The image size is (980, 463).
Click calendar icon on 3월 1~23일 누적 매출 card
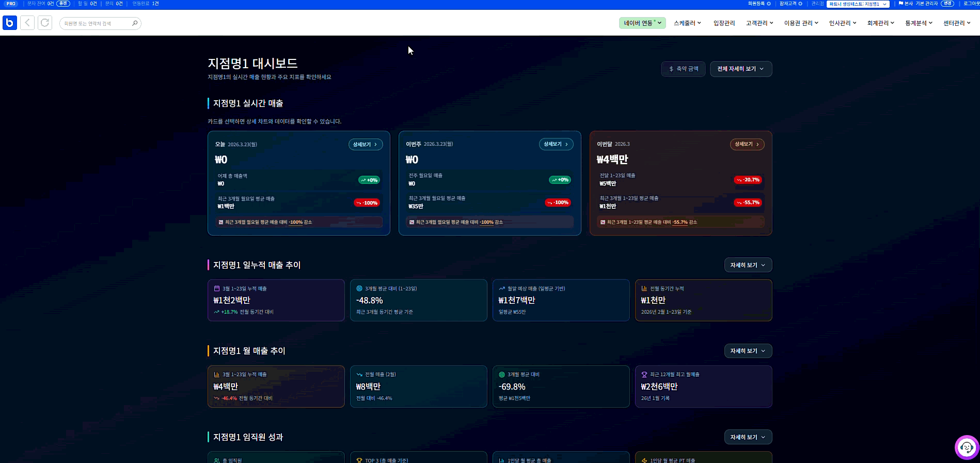(217, 288)
